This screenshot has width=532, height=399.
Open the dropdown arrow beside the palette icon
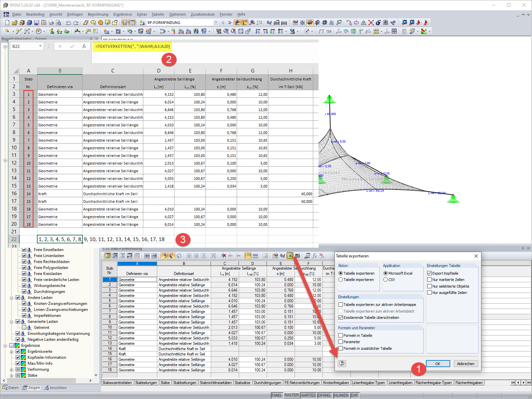click(429, 31)
